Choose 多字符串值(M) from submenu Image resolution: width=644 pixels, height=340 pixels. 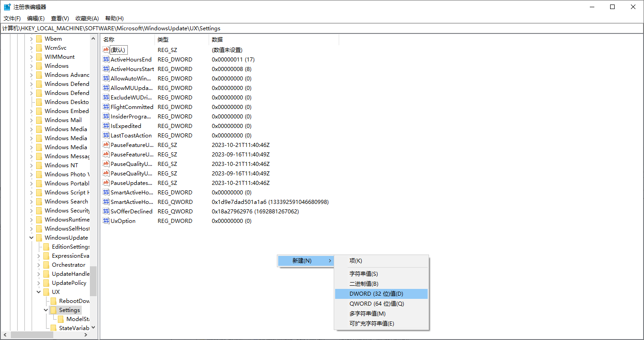[x=381, y=314]
